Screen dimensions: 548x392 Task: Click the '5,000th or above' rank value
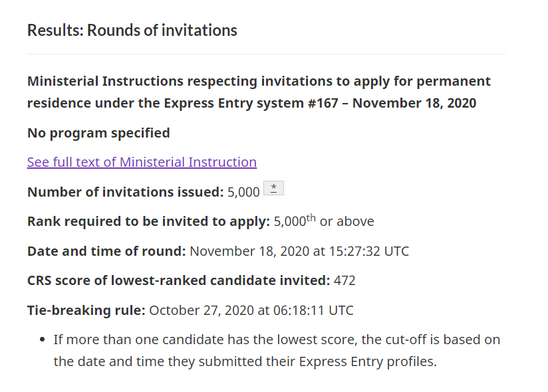coord(324,221)
